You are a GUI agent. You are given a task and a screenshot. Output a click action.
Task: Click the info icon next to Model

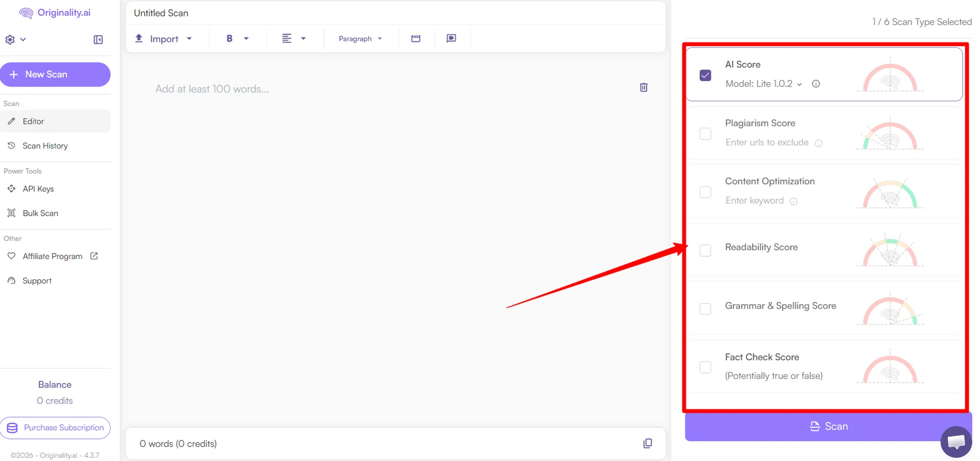(x=816, y=84)
